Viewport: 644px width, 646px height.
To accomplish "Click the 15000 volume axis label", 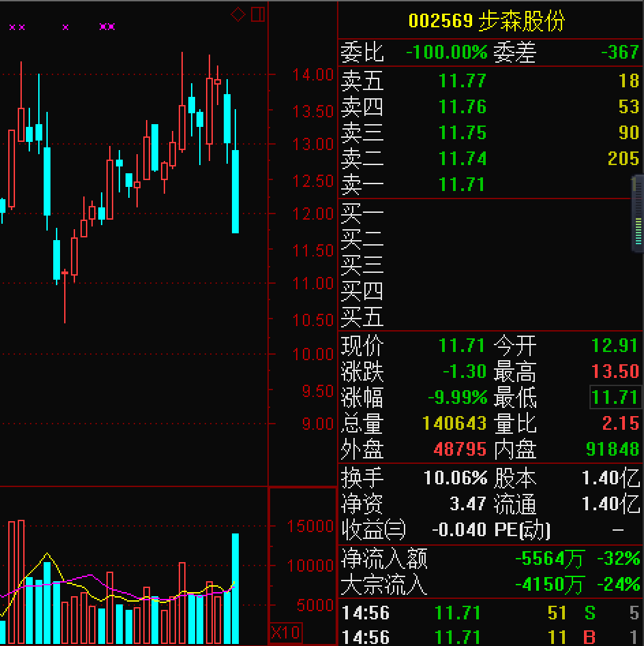I will pos(310,527).
